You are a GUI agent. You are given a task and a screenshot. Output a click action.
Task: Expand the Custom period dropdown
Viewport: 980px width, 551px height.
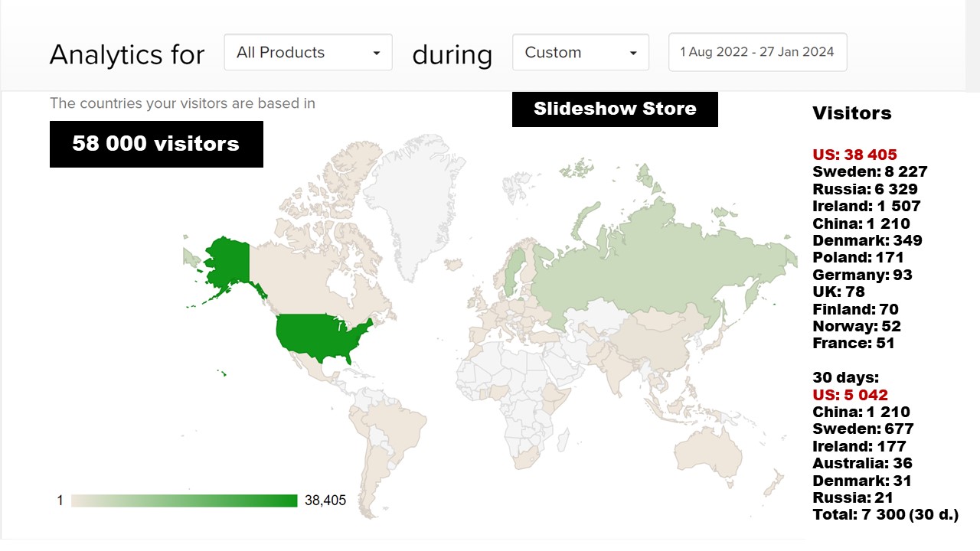[580, 53]
